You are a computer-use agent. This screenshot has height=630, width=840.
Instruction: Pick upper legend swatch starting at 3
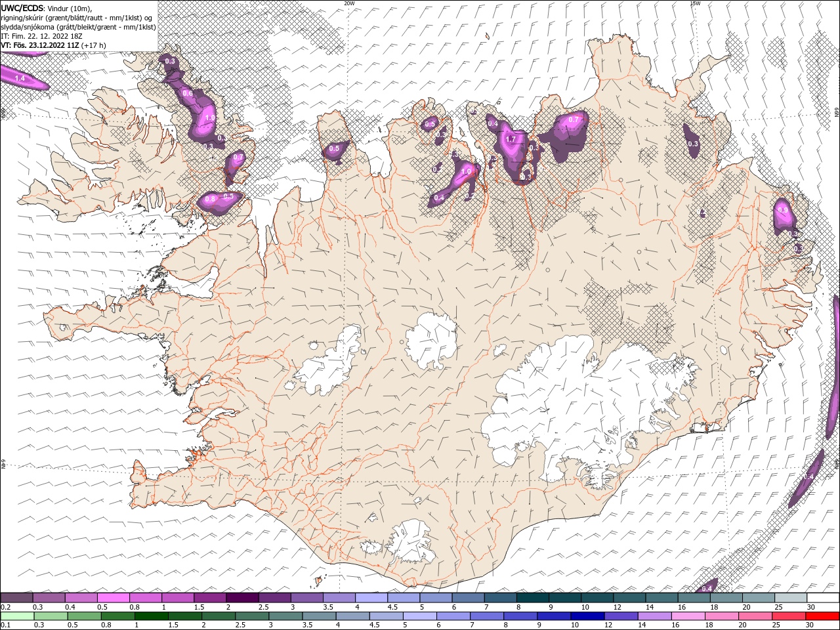[x=307, y=598]
